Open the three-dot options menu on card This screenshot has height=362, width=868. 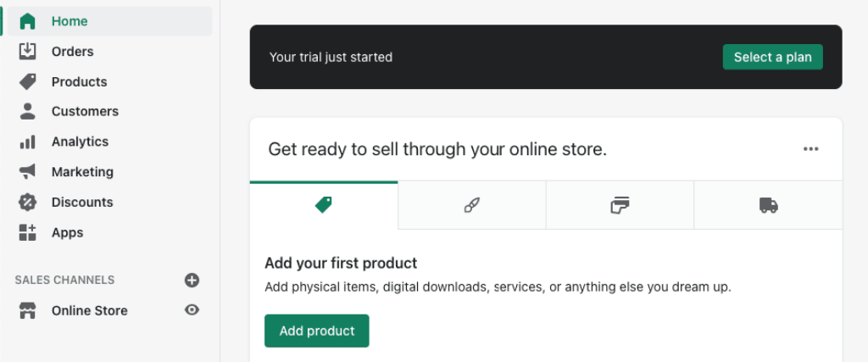pos(811,149)
